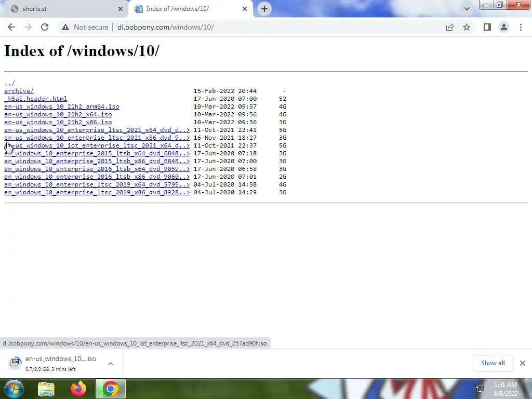Open Chrome's three-dot menu
The height and width of the screenshot is (399, 532).
[x=521, y=27]
